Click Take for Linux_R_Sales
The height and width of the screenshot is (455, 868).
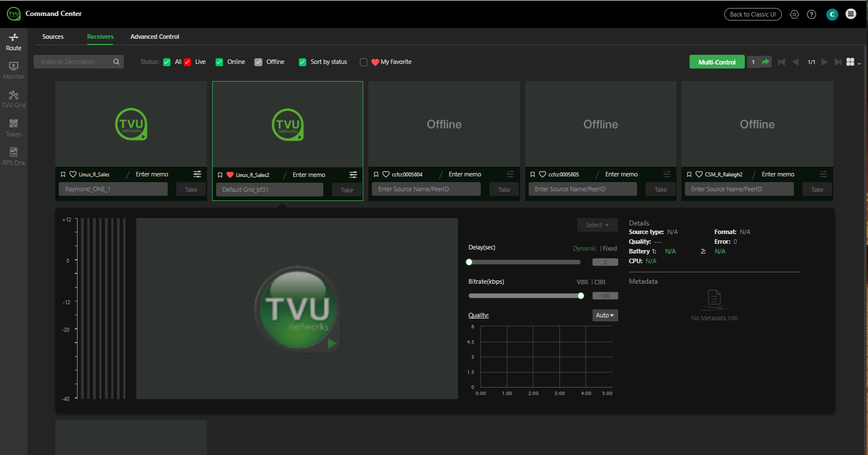191,190
